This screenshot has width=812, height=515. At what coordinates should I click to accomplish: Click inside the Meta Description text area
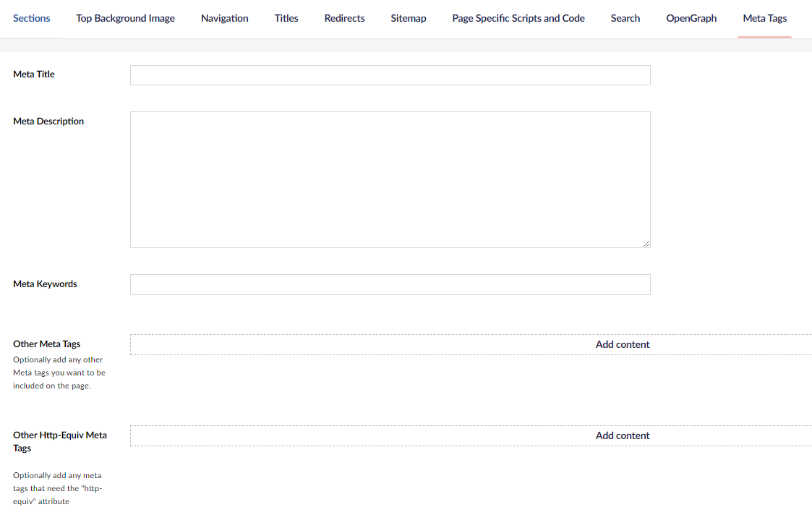pos(390,179)
